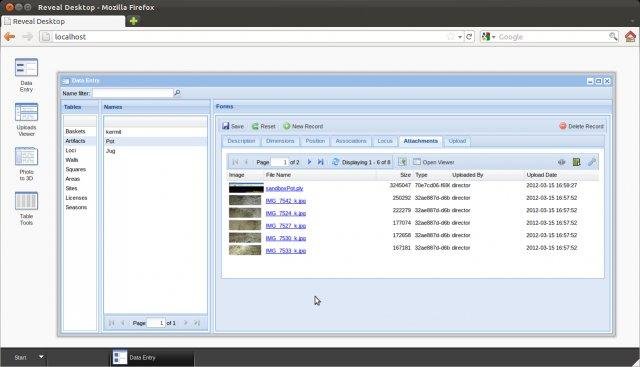Image resolution: width=640 pixels, height=367 pixels.
Task: Click last-page arrow in Names pager
Action: pos(197,323)
